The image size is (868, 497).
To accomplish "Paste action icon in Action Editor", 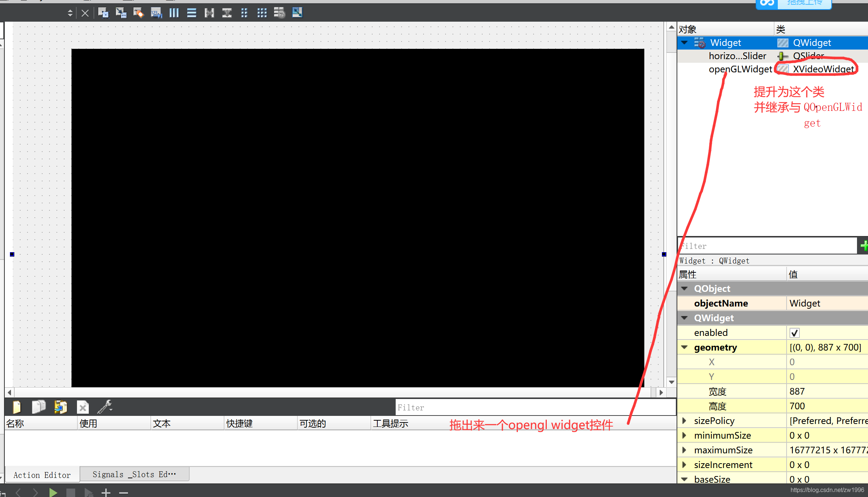I will coord(61,407).
